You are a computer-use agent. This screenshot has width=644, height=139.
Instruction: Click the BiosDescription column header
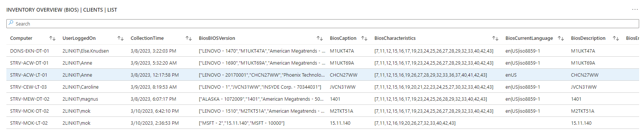tap(588, 38)
